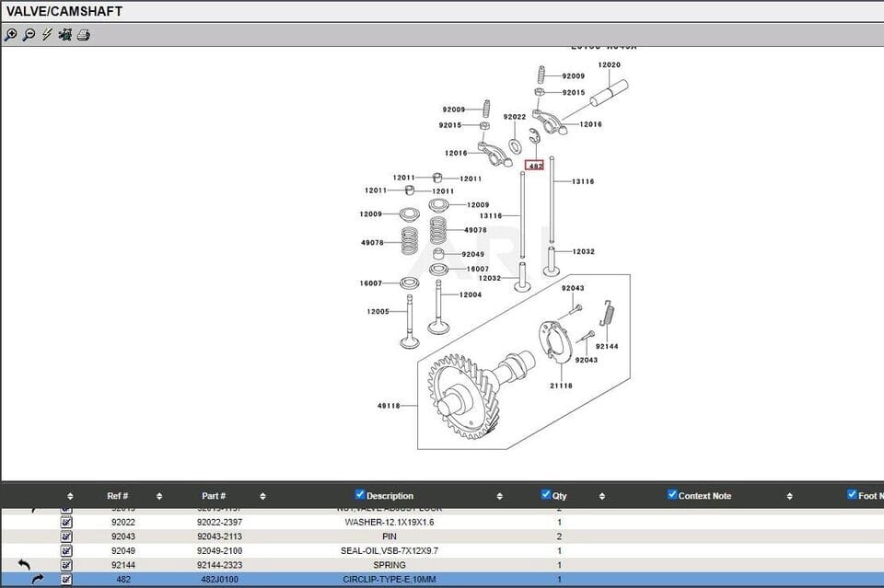Click the zoom out magnifier icon
Image resolution: width=884 pixels, height=588 pixels.
[x=29, y=35]
